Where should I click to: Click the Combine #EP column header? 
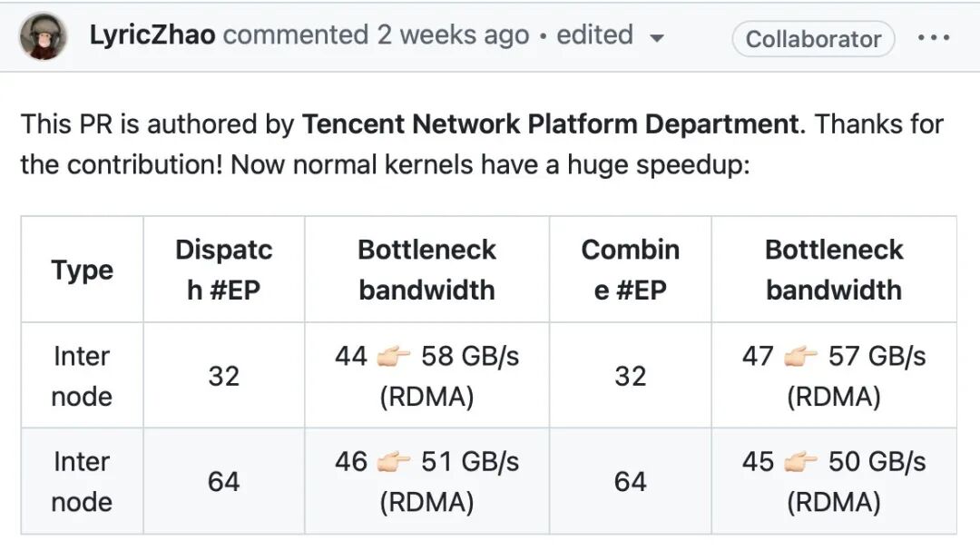coord(631,270)
